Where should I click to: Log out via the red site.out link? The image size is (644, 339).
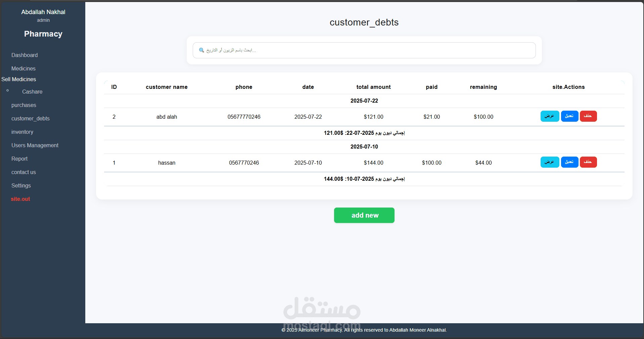(20, 199)
